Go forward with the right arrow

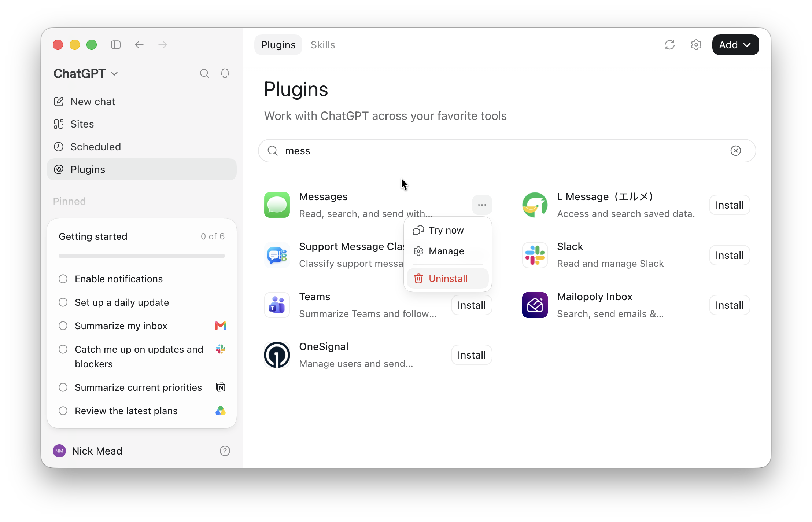pyautogui.click(x=163, y=45)
